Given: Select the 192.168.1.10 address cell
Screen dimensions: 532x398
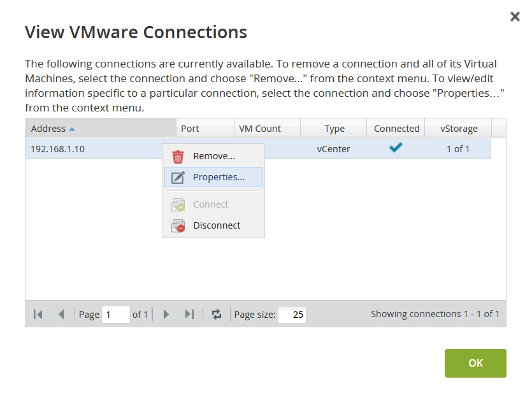Looking at the screenshot, I should click(x=58, y=149).
